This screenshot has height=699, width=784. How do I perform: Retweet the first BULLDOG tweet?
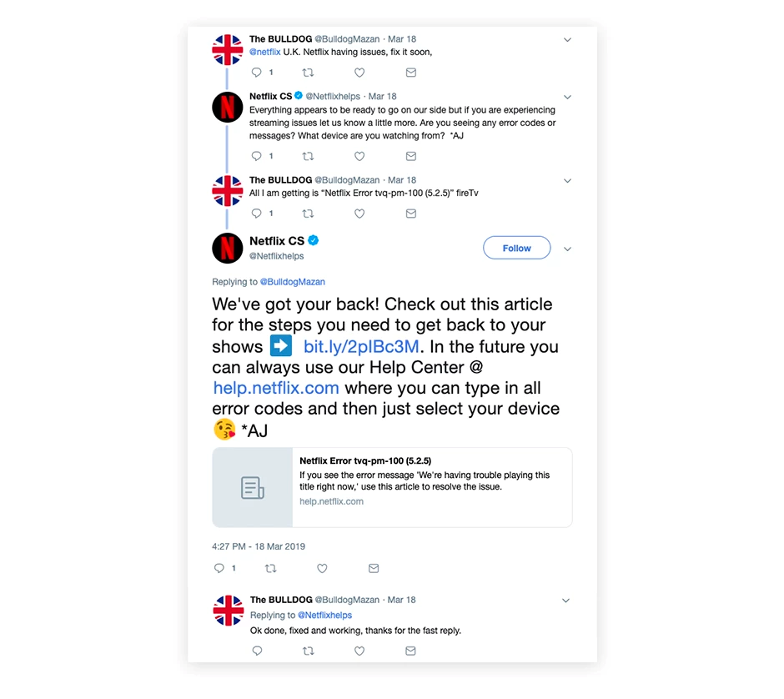click(308, 73)
